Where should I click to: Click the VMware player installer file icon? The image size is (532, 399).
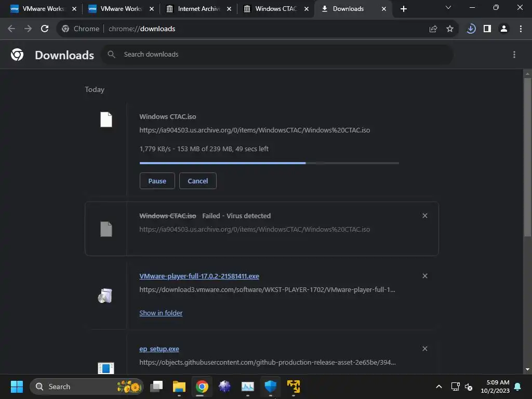click(105, 296)
